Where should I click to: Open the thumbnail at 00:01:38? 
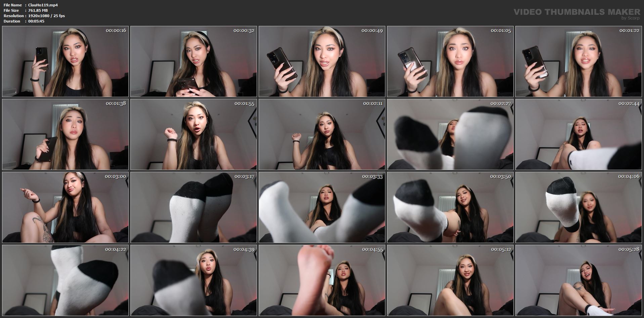(x=65, y=134)
